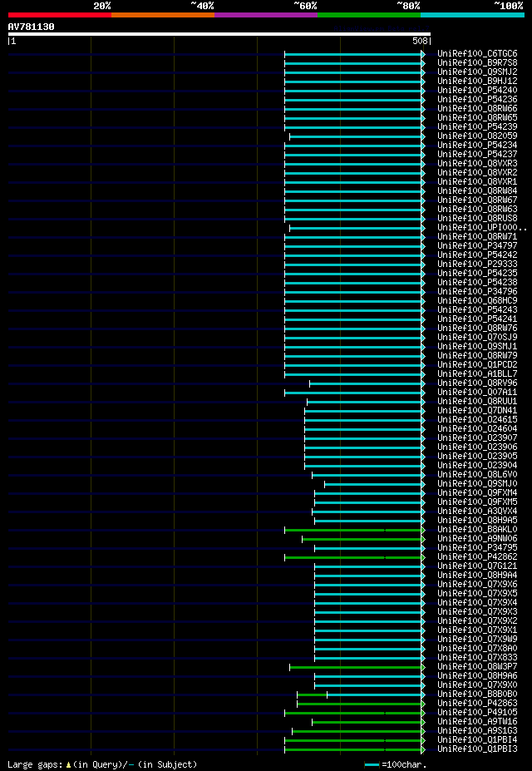Open hit UniRef100_P42863
The width and height of the screenshot is (532, 771).
coord(477,704)
